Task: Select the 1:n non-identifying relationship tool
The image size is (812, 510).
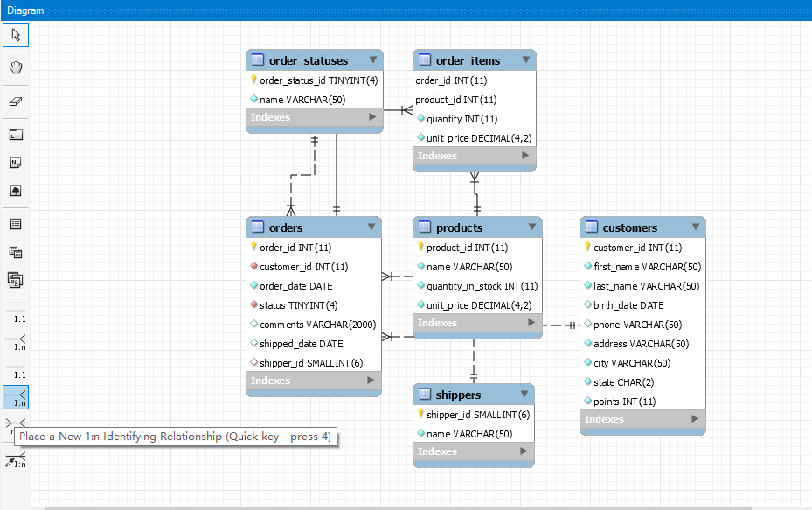Action: (16, 341)
